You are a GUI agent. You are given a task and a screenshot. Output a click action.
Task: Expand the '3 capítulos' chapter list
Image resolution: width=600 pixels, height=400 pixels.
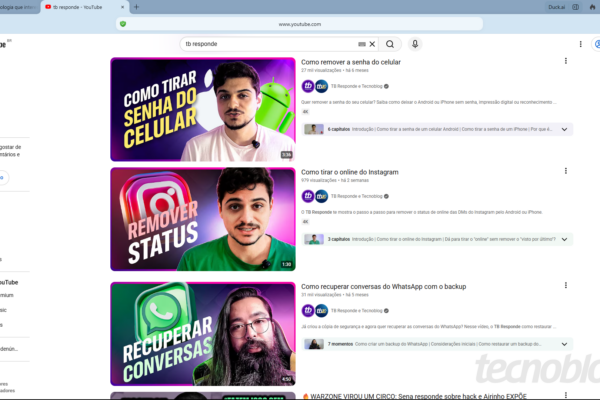click(564, 239)
